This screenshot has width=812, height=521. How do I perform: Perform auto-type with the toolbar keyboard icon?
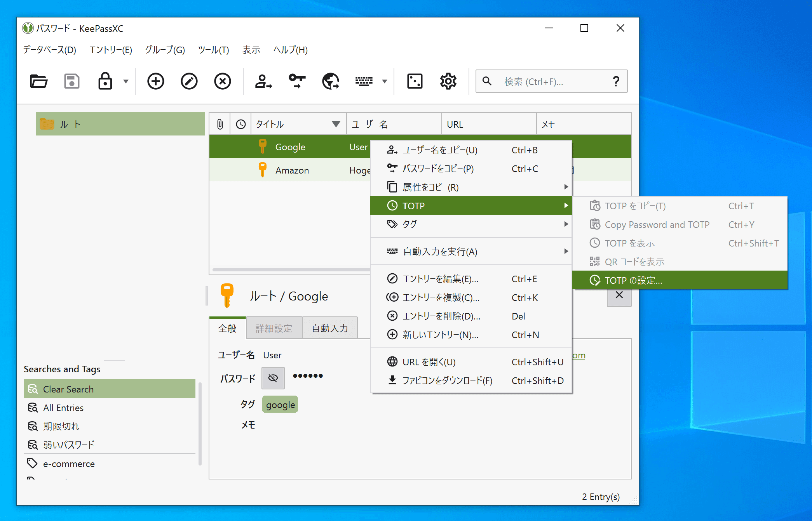click(364, 82)
